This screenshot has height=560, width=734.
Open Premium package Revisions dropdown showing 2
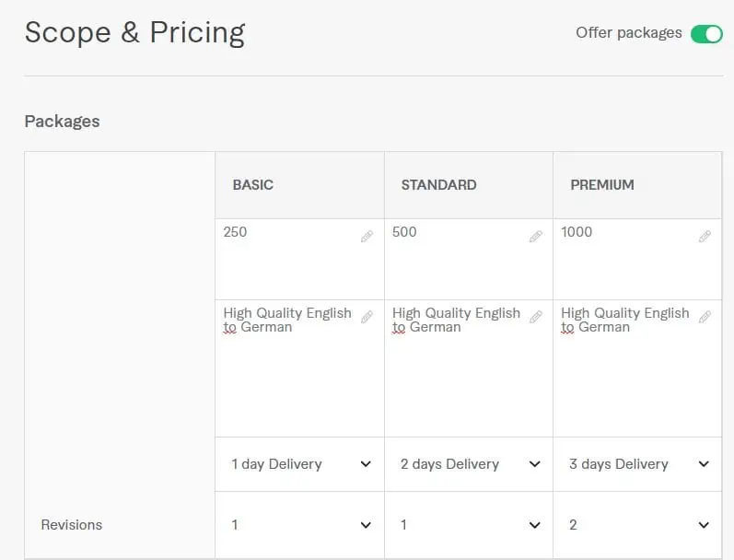(x=637, y=525)
